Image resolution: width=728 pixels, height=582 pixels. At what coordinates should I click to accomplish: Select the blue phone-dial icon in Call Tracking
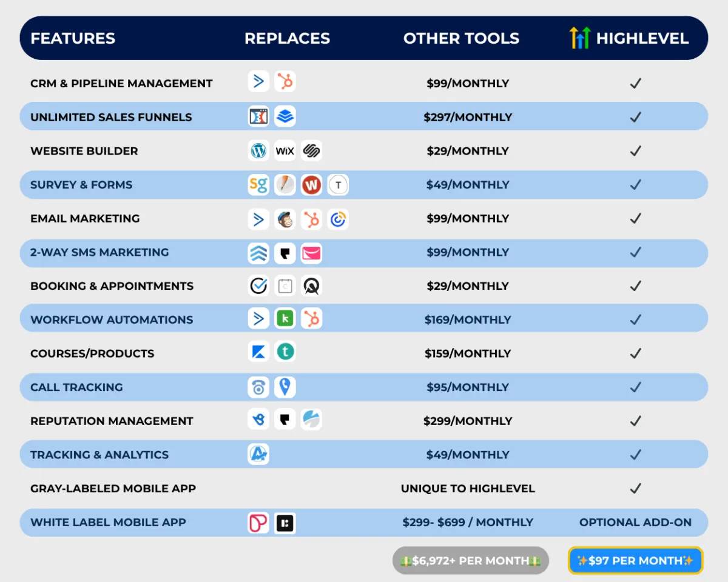click(259, 387)
